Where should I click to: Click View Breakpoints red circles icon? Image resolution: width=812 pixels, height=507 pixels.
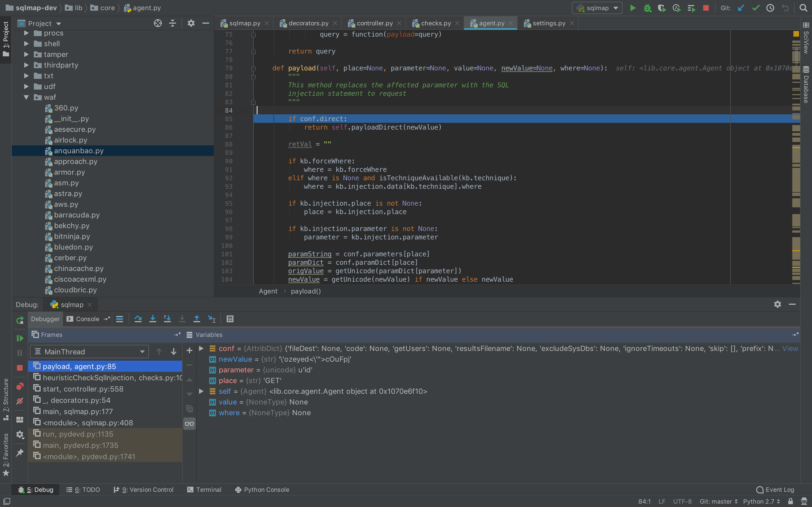pyautogui.click(x=20, y=387)
